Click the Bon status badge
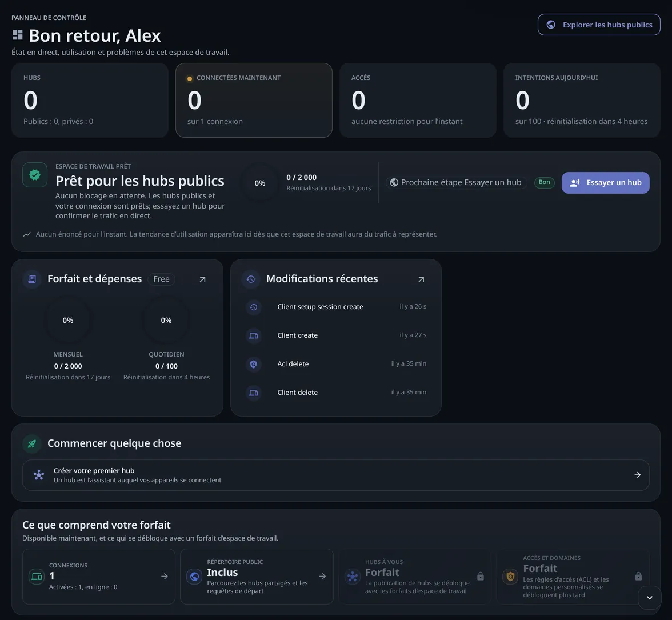Image resolution: width=672 pixels, height=620 pixels. click(x=544, y=182)
